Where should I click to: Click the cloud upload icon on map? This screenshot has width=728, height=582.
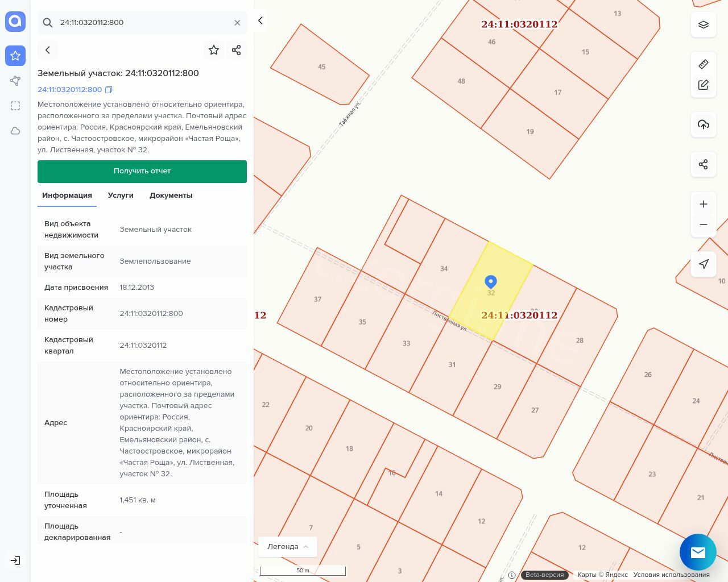(704, 124)
